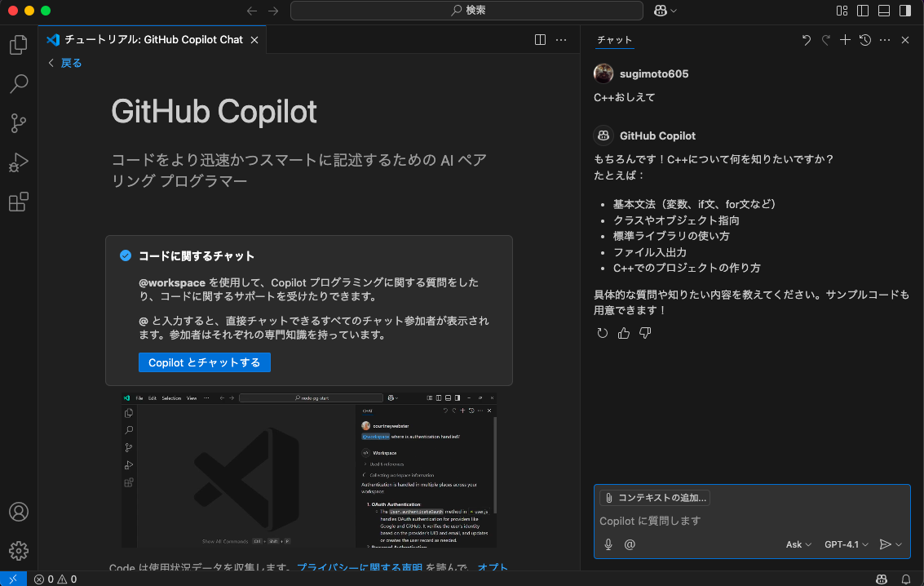
Task: Open the Ask mode dropdown
Action: (798, 544)
